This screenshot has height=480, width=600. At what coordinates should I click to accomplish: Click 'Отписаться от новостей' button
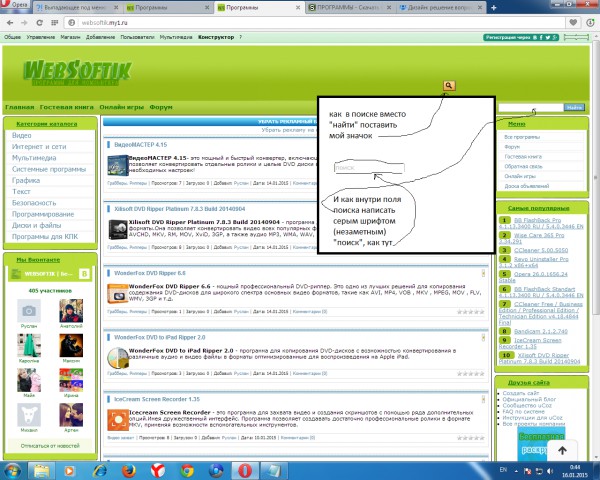[x=50, y=446]
